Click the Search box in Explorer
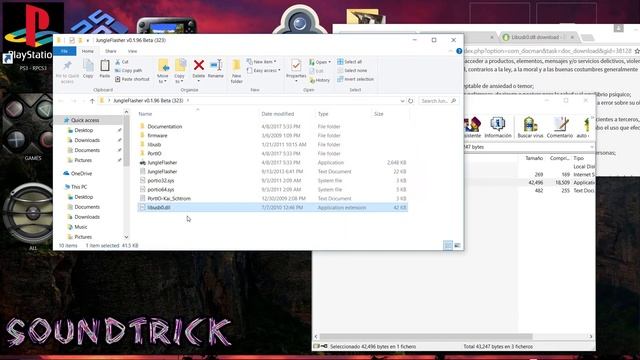The width and height of the screenshot is (640, 360). coord(438,101)
